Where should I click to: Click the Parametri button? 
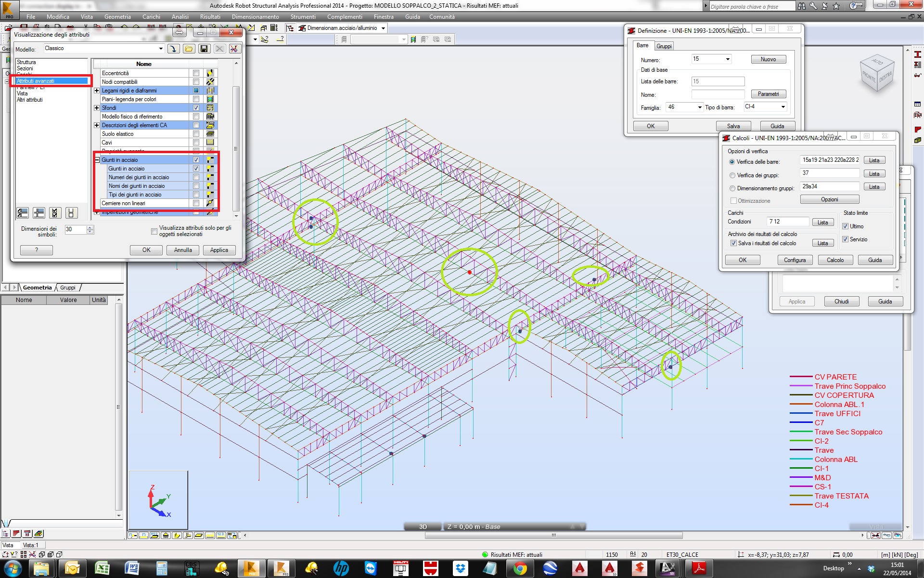[768, 94]
